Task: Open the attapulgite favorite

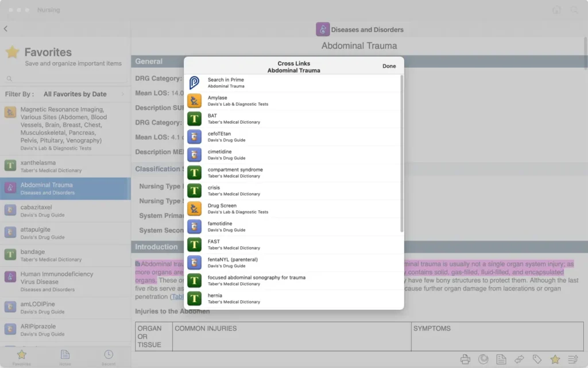Action: pyautogui.click(x=65, y=233)
